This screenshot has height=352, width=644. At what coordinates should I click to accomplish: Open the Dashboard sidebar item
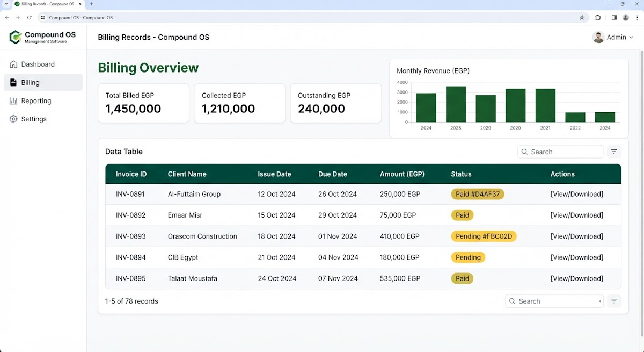click(x=43, y=64)
